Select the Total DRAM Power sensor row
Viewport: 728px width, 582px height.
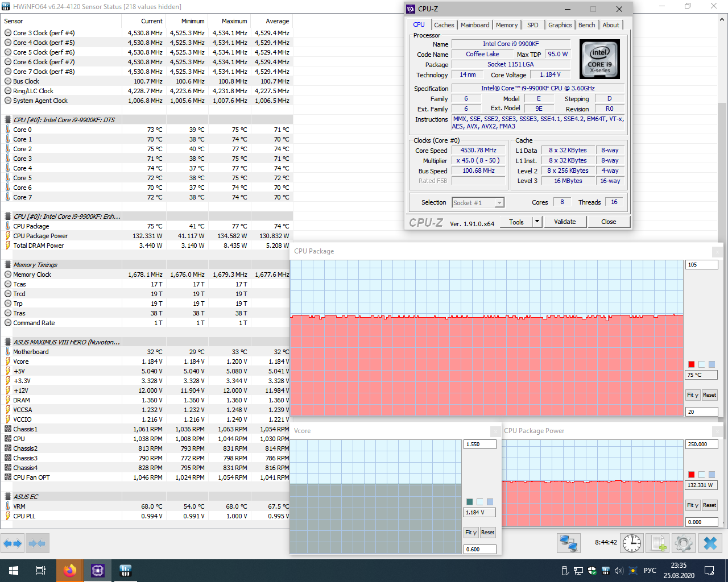(147, 246)
